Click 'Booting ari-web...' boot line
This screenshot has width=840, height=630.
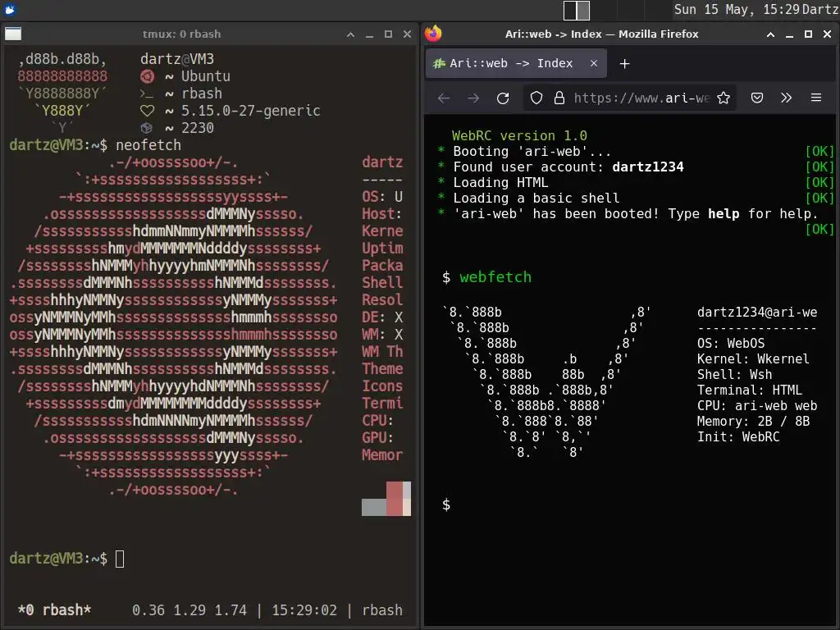(532, 152)
